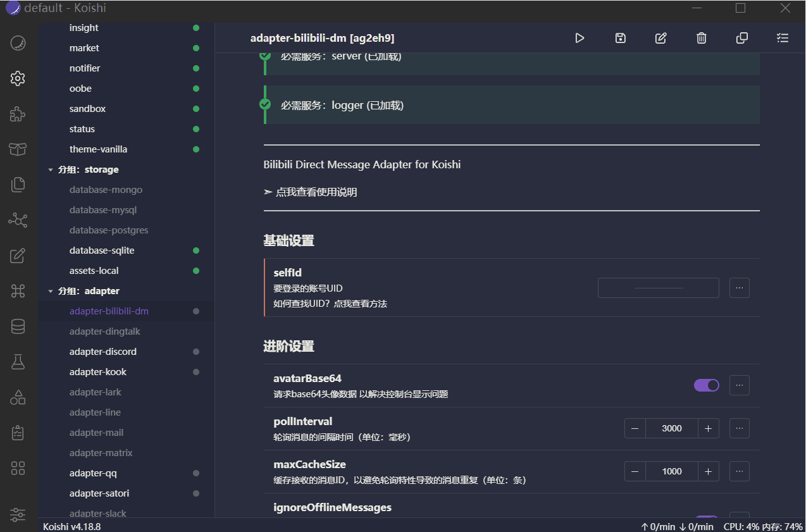Open the database cylinder sidebar icon

(18, 326)
